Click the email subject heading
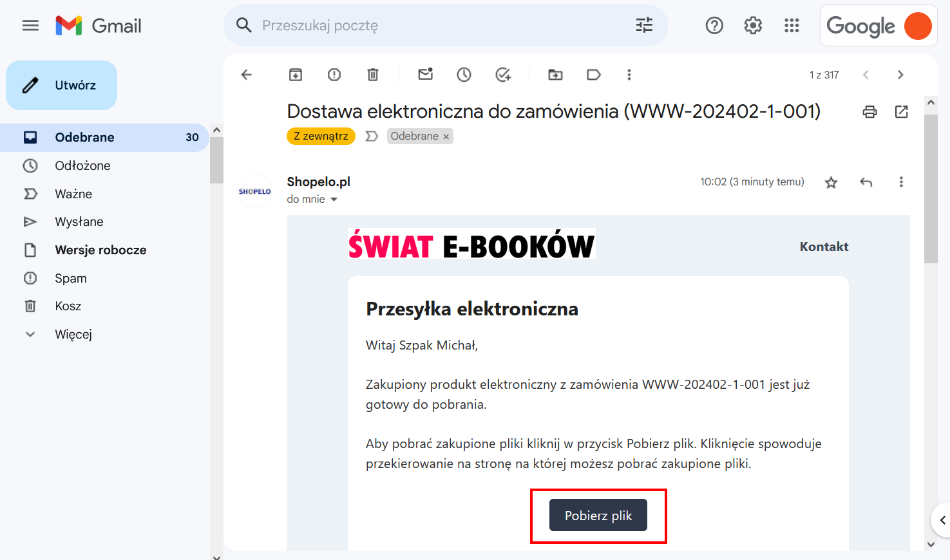The image size is (950, 560). (x=554, y=111)
